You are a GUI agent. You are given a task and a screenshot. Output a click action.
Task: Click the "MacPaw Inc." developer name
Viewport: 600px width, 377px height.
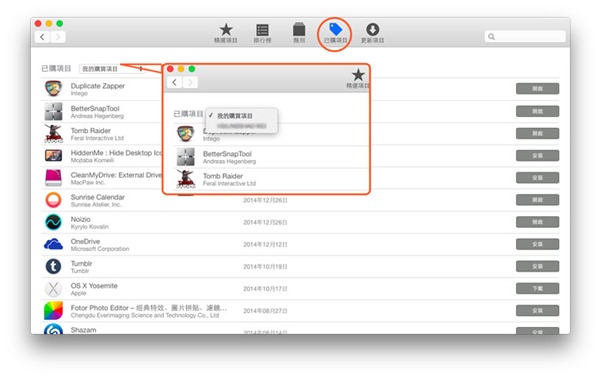(x=88, y=183)
